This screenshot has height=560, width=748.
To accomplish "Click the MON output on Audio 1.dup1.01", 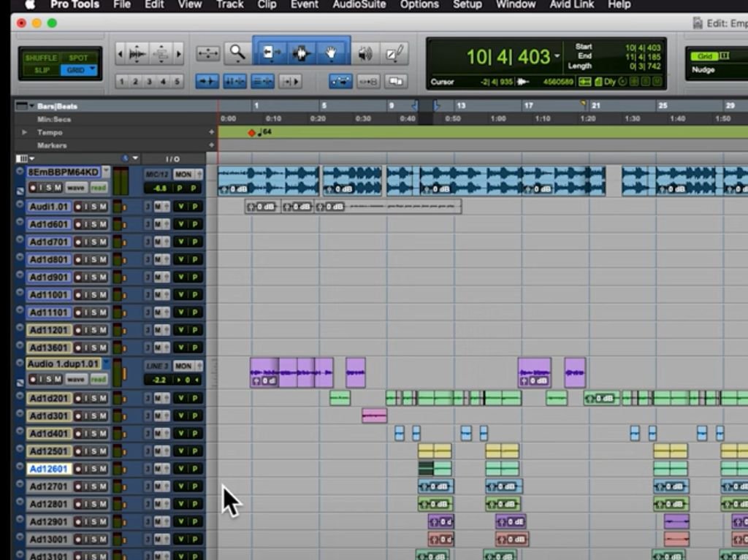I will [183, 366].
